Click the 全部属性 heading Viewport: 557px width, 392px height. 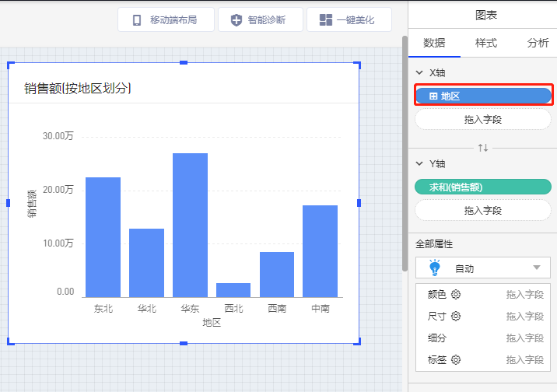(x=434, y=244)
